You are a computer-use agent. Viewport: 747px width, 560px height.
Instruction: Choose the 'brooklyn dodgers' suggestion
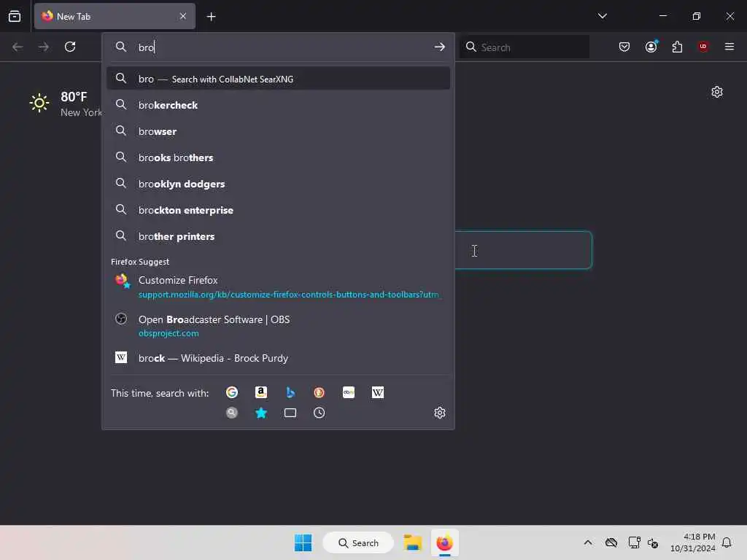(278, 183)
